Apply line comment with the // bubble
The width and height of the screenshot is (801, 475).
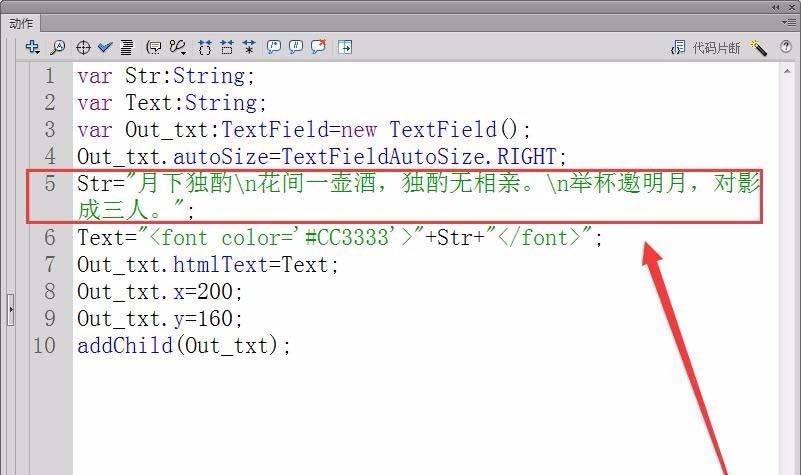pos(296,48)
